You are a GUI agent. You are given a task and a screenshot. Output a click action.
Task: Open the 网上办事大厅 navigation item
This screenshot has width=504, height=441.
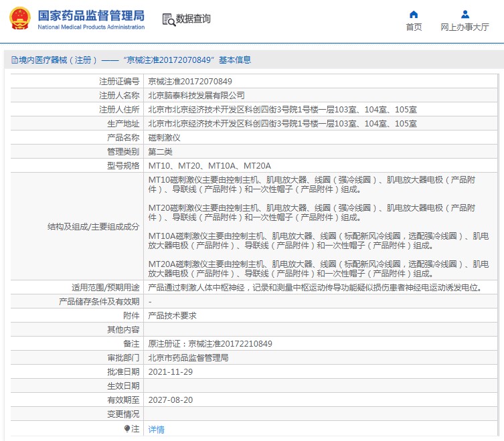pyautogui.click(x=465, y=27)
